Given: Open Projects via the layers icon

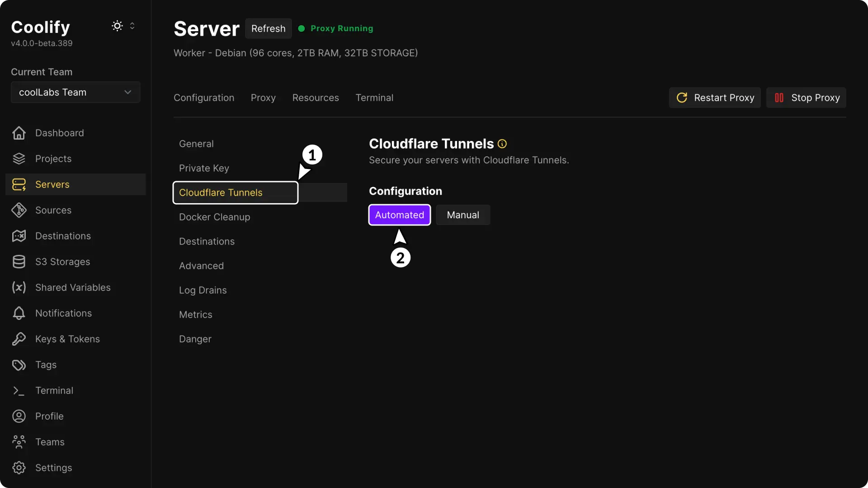Looking at the screenshot, I should [19, 159].
